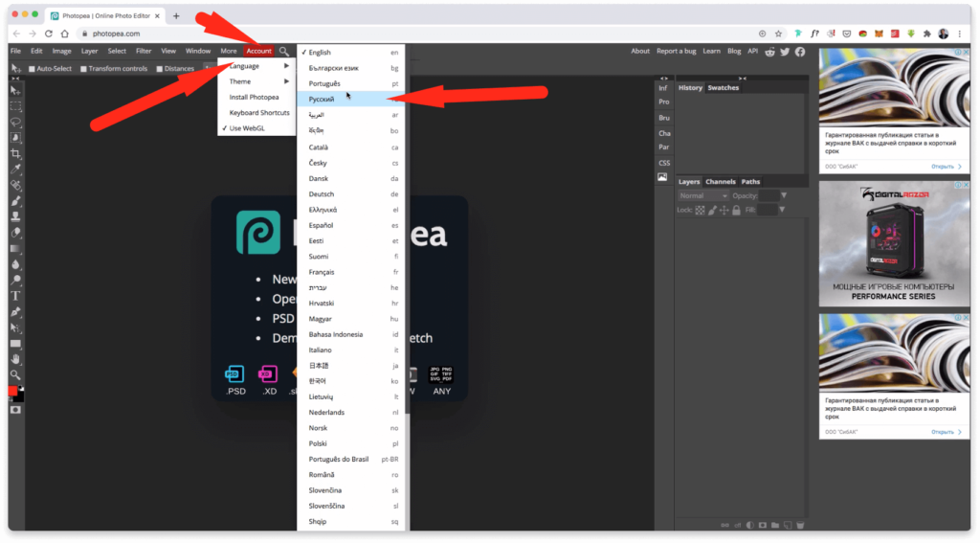
Task: Choose the Rectangular Marquee select tool
Action: click(15, 106)
